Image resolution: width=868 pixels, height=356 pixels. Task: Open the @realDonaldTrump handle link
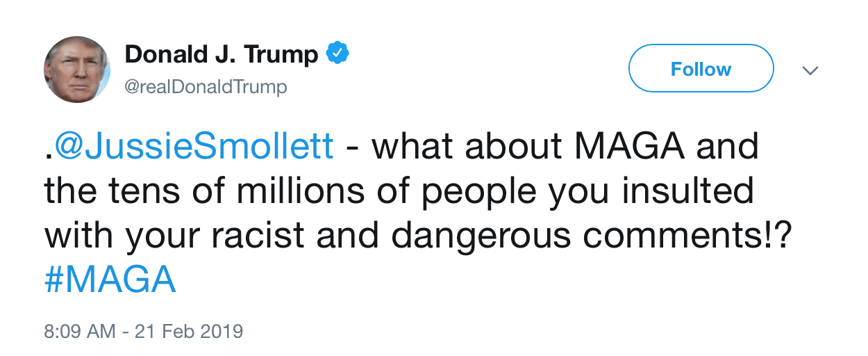point(206,87)
